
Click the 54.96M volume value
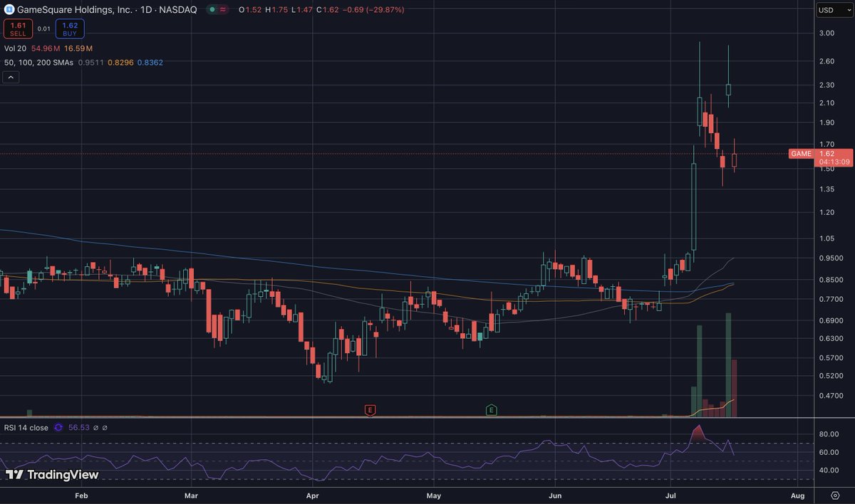pos(45,48)
